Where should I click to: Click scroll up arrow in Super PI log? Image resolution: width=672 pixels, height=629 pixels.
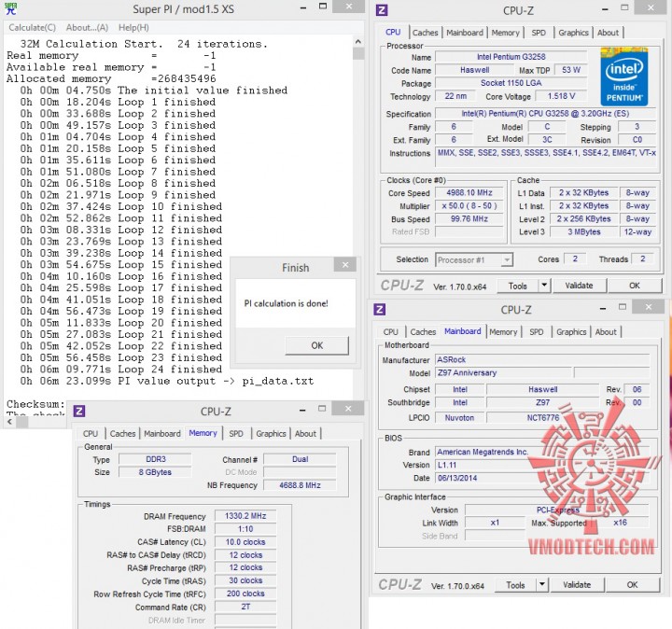point(358,42)
